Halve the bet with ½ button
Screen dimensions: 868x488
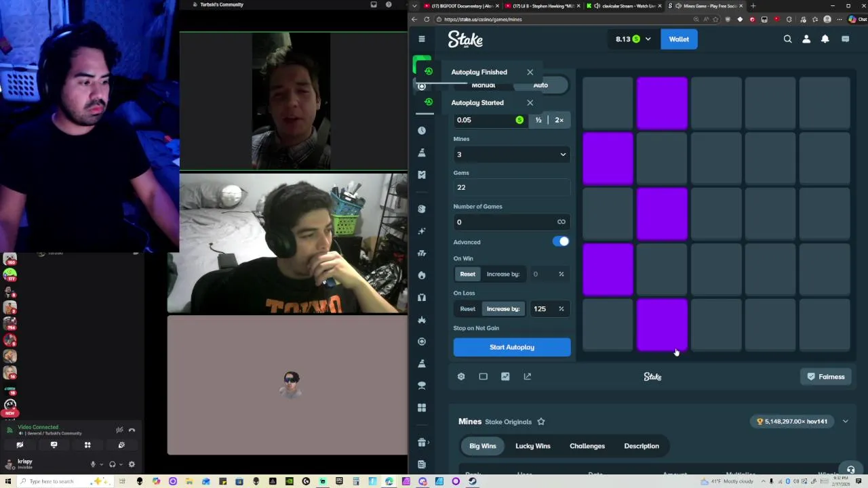point(538,120)
